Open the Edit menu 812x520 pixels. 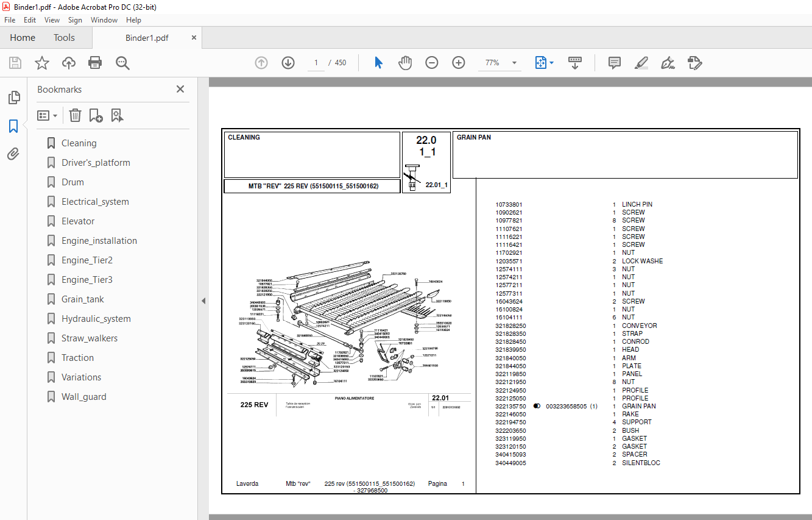pyautogui.click(x=30, y=20)
